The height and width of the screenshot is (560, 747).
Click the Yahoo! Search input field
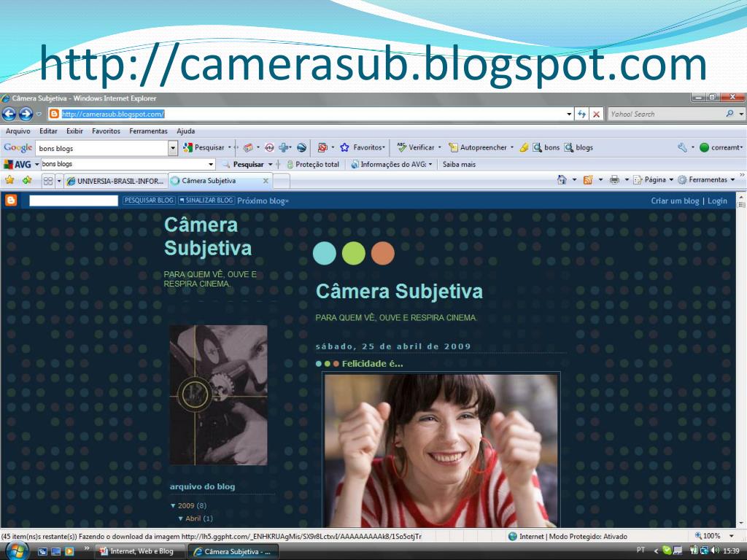[x=665, y=114]
